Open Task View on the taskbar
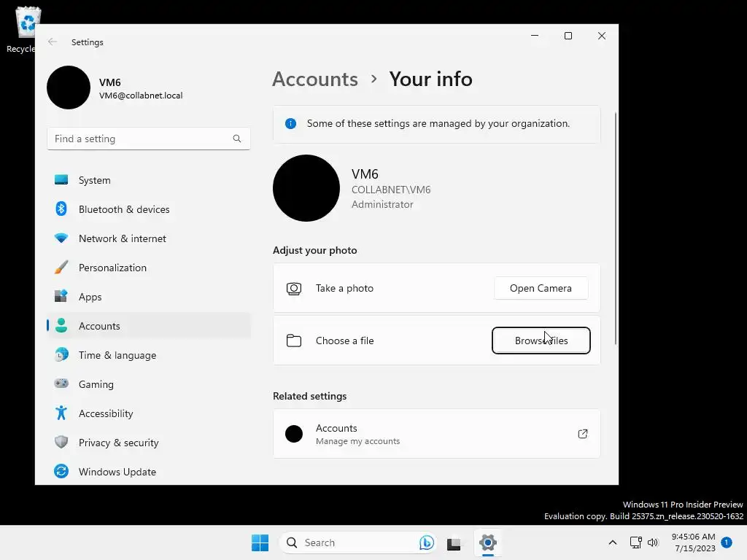The width and height of the screenshot is (747, 560). (454, 542)
